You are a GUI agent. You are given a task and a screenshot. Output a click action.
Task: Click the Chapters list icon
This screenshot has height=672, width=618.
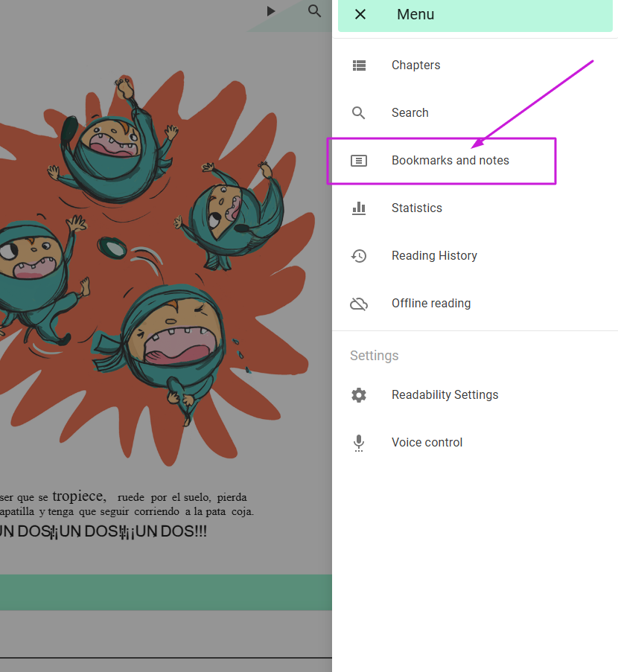[x=359, y=65]
